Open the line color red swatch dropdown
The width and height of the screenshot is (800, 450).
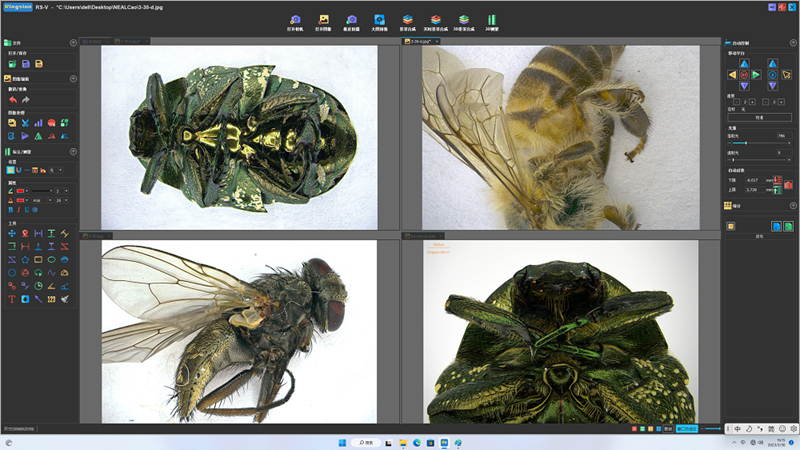tap(22, 191)
